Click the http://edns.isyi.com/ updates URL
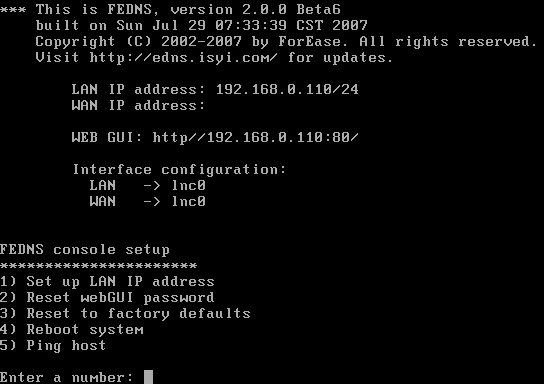The height and width of the screenshot is (384, 544). [183, 58]
